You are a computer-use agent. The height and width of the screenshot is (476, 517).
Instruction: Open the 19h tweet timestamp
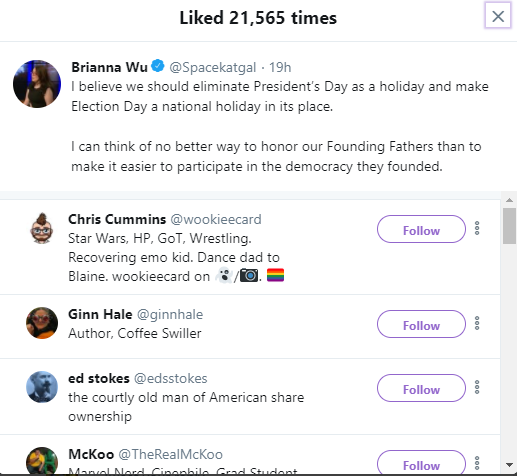280,67
